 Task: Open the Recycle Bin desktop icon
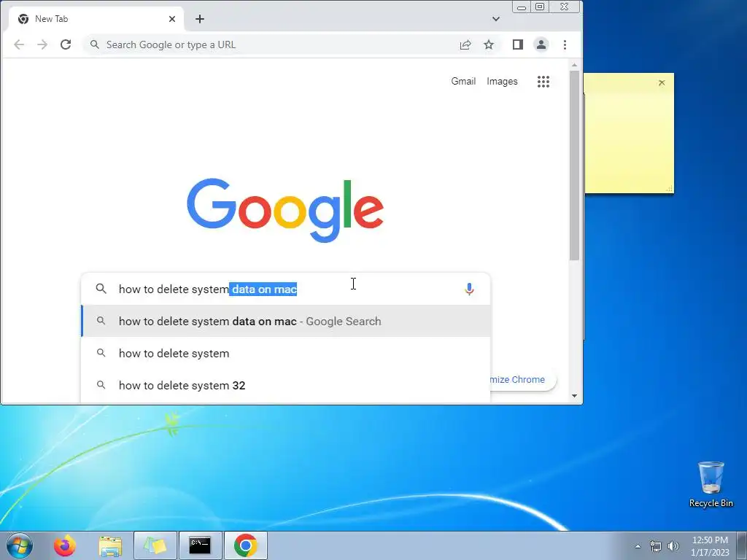[711, 484]
